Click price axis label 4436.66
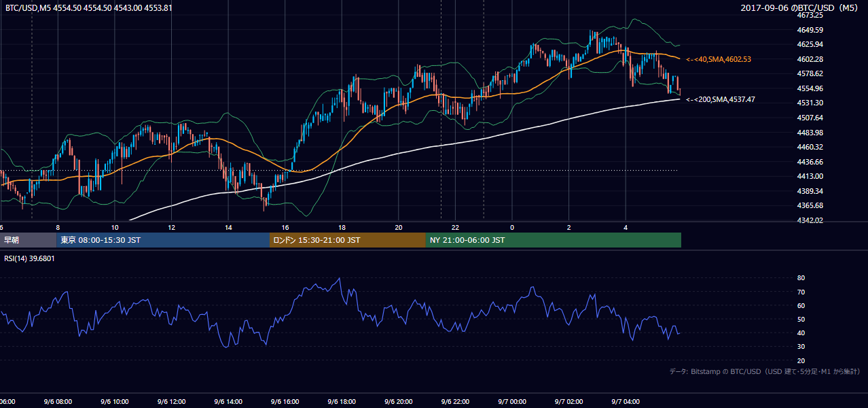The width and height of the screenshot is (868, 408). click(811, 162)
